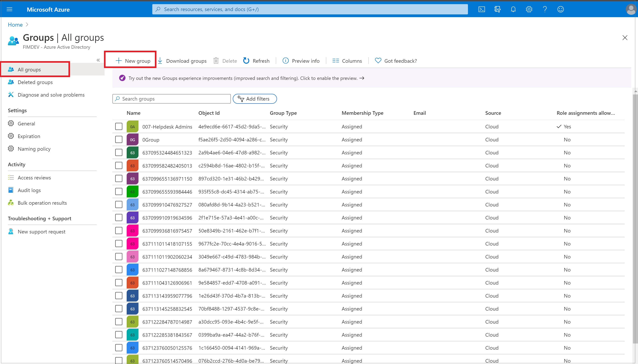
Task: Sort by the Name column header
Action: (134, 113)
